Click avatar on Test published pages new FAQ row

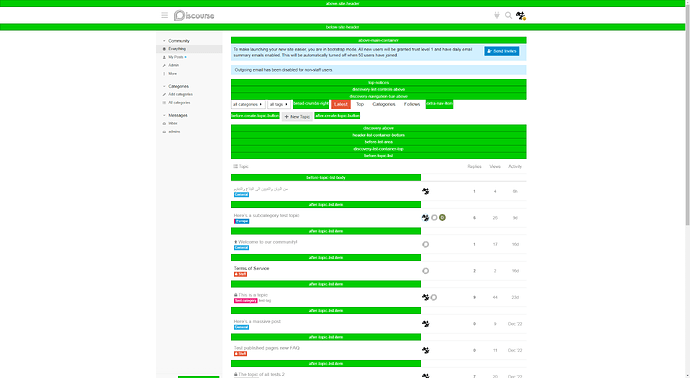tap(426, 350)
